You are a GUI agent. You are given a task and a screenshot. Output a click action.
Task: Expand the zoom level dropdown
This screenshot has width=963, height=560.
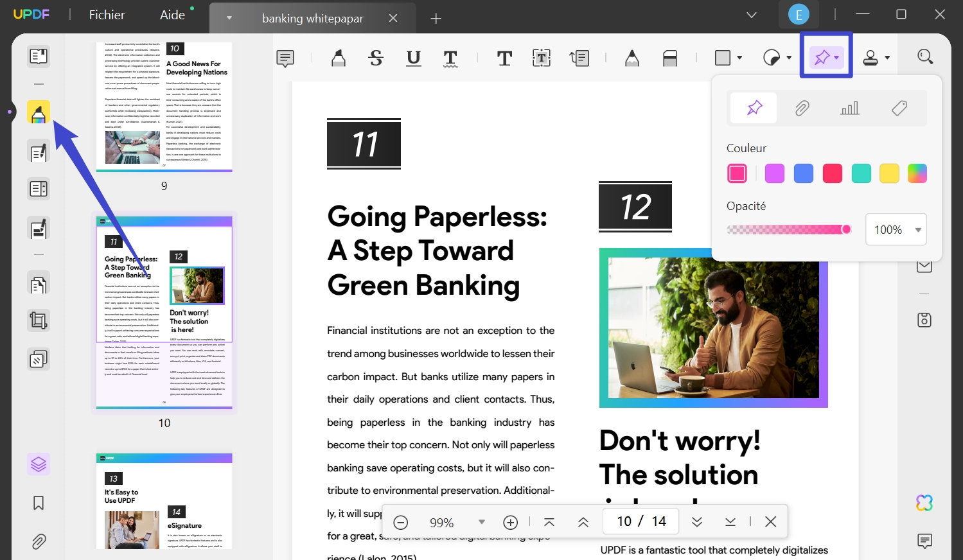[x=481, y=522]
